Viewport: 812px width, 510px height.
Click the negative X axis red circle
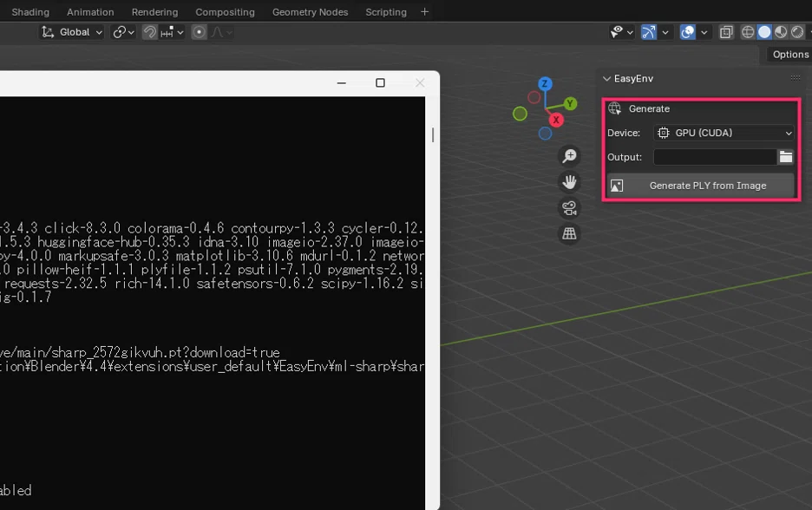(x=534, y=97)
